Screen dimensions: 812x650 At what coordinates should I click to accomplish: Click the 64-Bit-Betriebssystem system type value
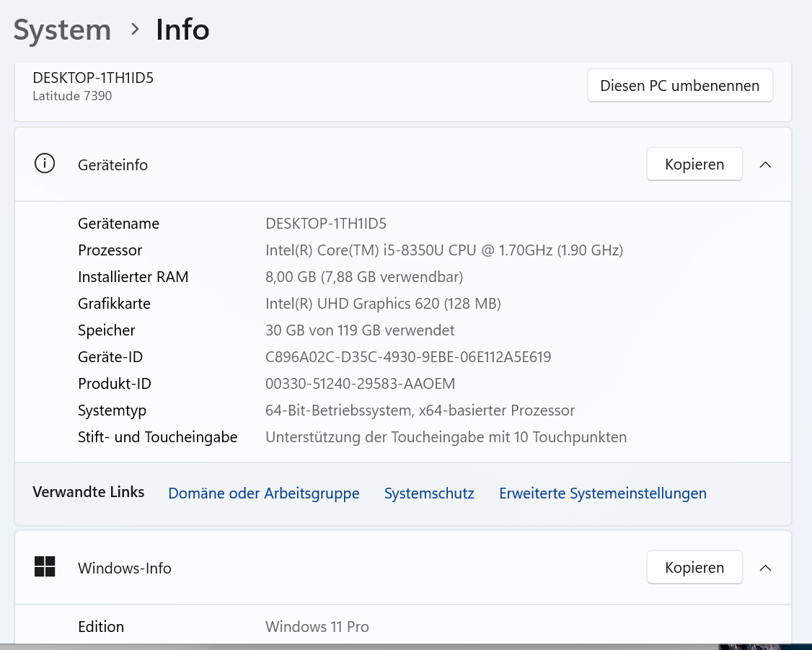(x=420, y=410)
